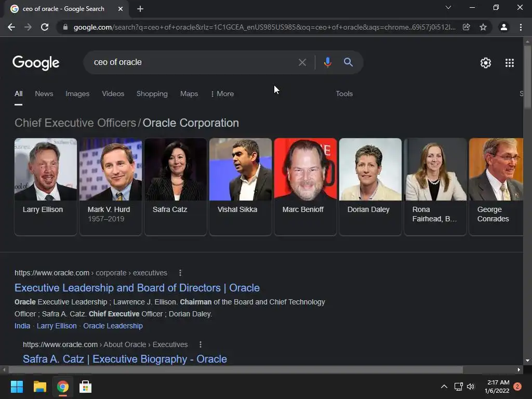
Task: Click the scroll right arrow of horizontal scrollbar
Action: (519, 370)
